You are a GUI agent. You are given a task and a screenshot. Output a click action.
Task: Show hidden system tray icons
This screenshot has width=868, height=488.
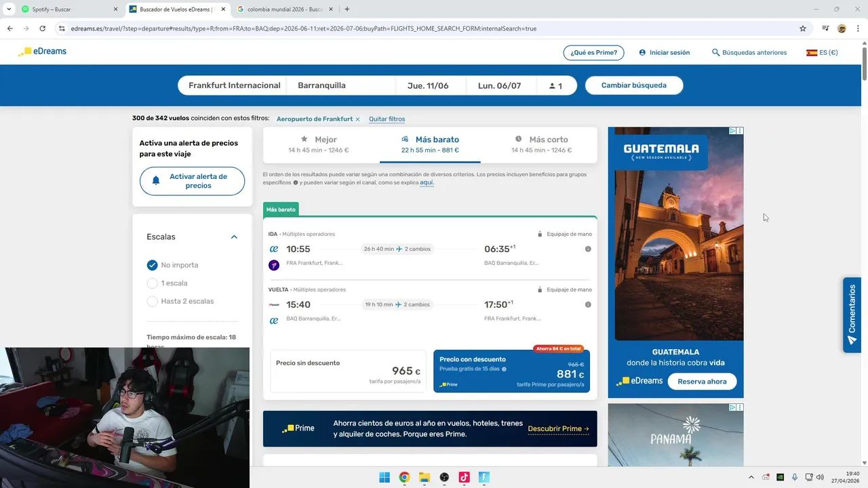click(x=751, y=477)
